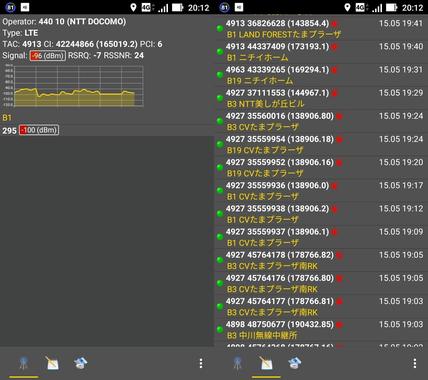Open the cell tower tab in left screen
The image size is (428, 380).
24,363
